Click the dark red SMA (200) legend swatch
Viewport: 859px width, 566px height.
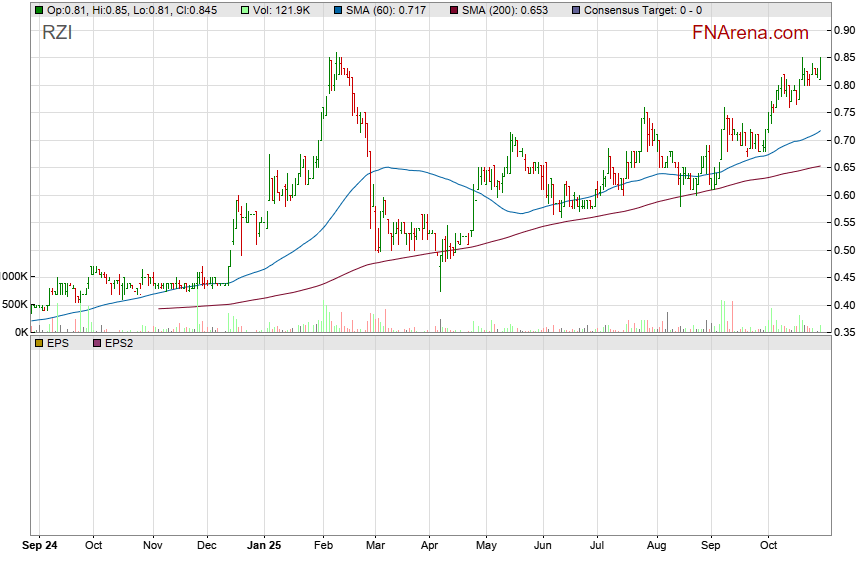coord(456,10)
